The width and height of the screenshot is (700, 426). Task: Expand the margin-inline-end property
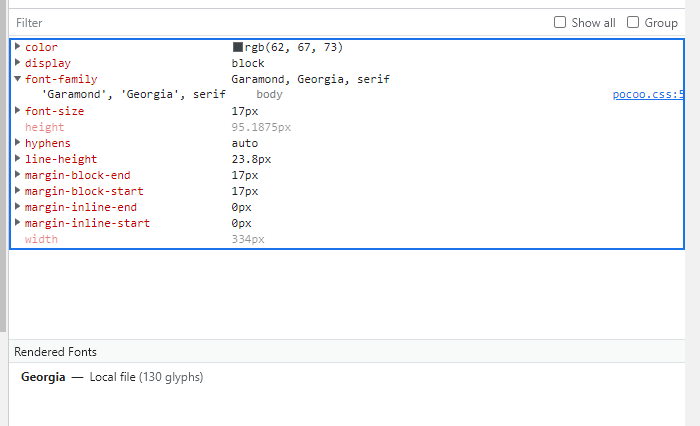[x=17, y=206]
